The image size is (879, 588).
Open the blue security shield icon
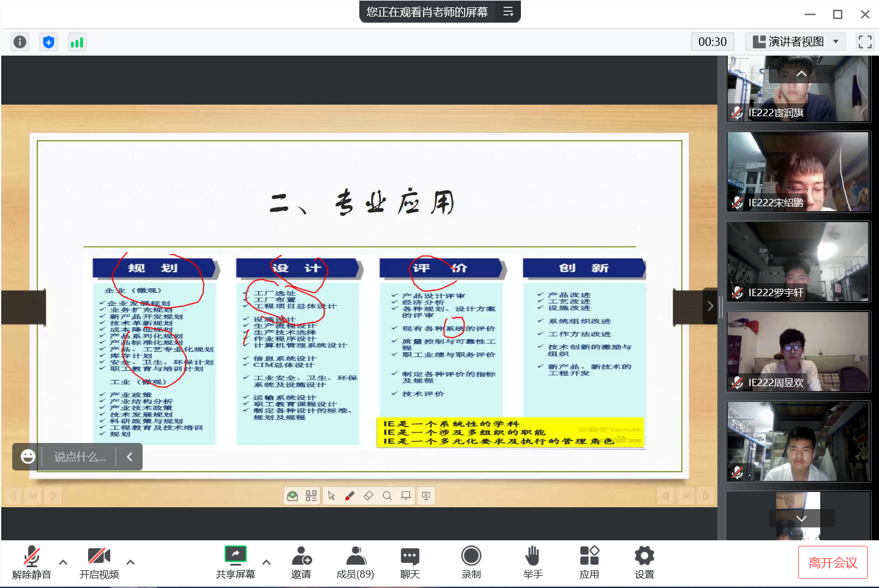tap(48, 42)
